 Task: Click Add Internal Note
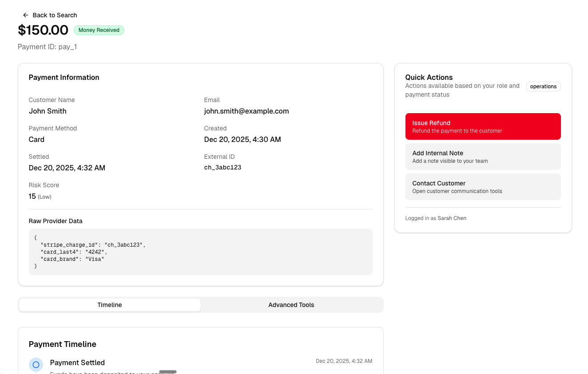pyautogui.click(x=483, y=156)
